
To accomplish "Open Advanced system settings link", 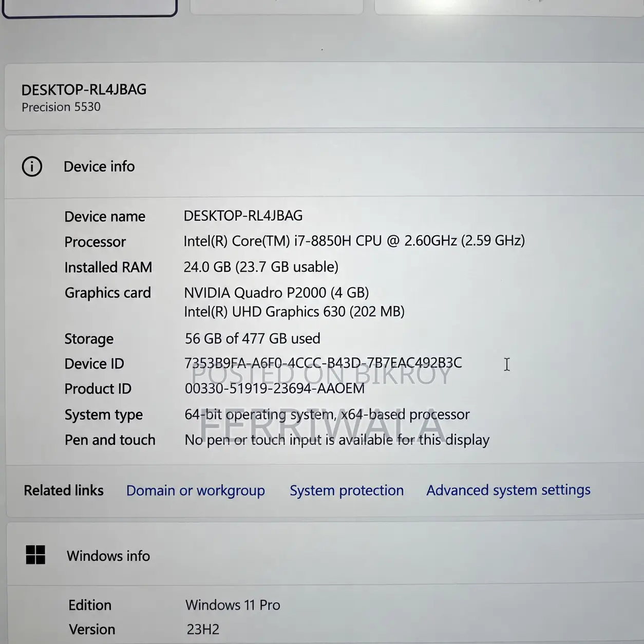I will coord(508,490).
